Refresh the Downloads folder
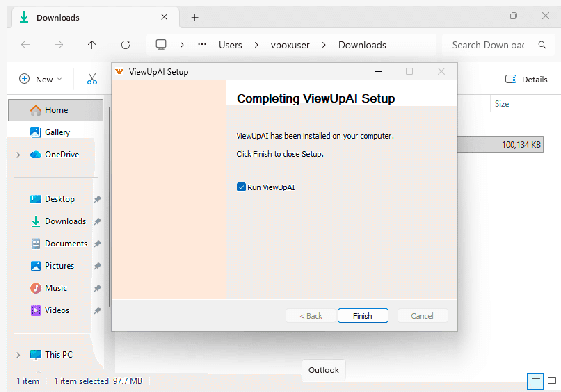 pos(126,45)
